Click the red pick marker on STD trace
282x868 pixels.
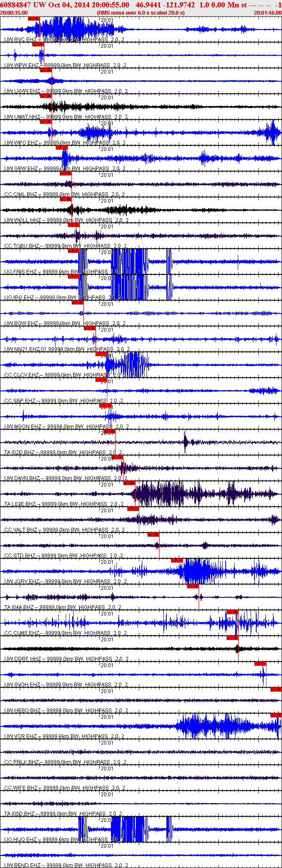tap(153, 535)
